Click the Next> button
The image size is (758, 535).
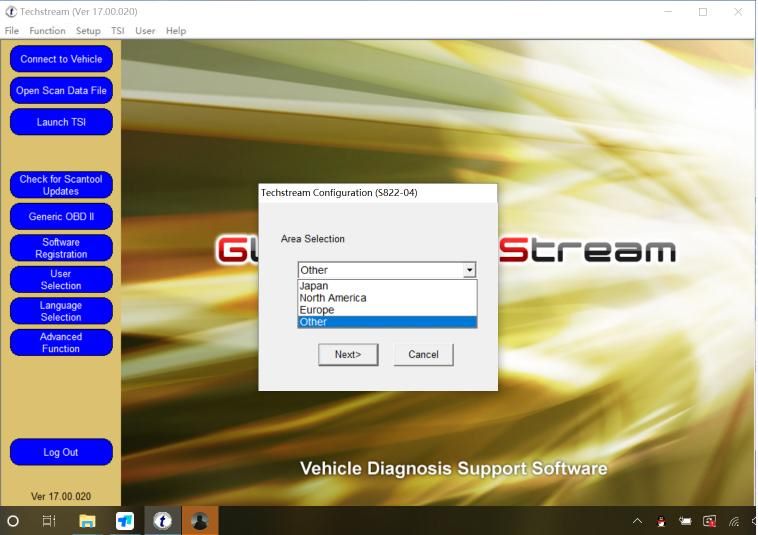348,355
